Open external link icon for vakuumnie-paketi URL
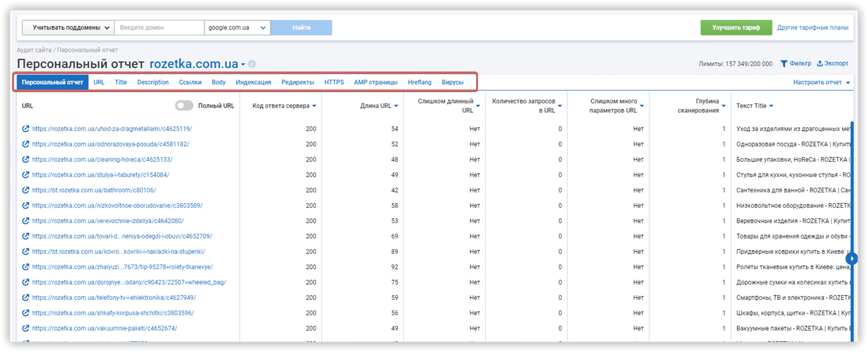868x352 pixels. click(25, 328)
